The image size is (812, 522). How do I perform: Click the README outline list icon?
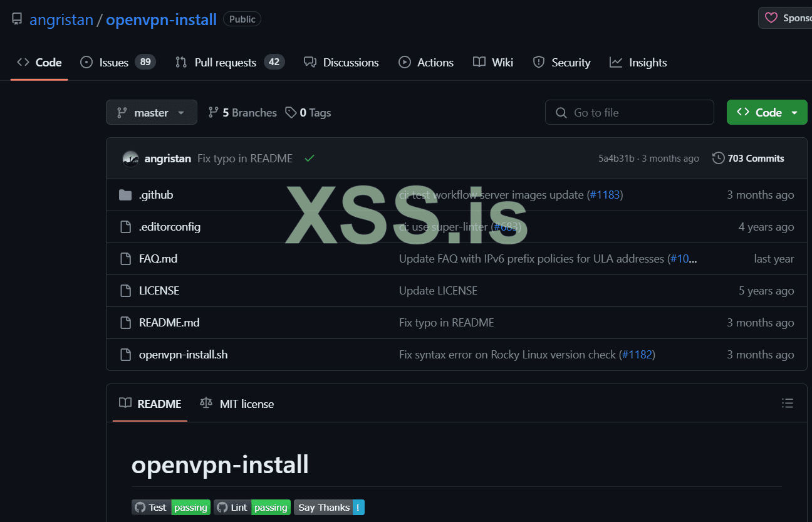click(x=788, y=404)
